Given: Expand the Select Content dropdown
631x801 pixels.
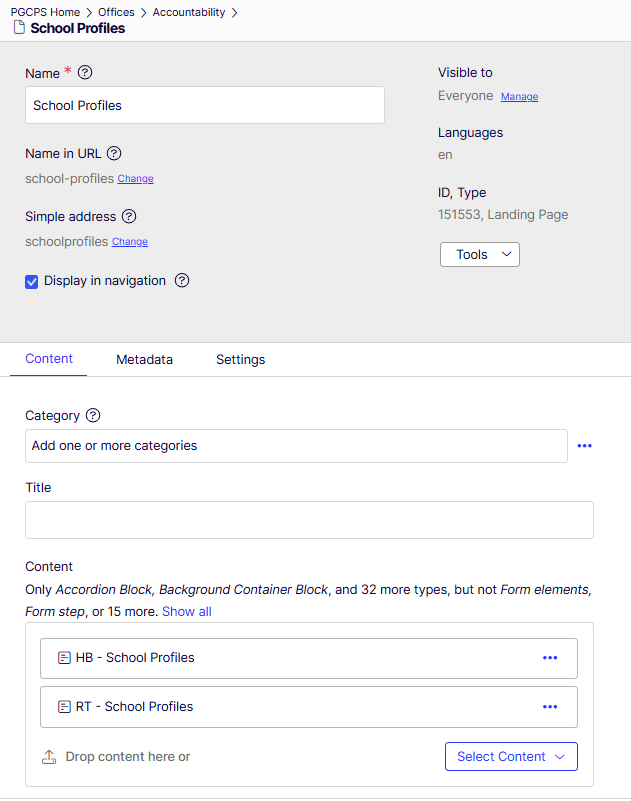Looking at the screenshot, I should [x=511, y=757].
